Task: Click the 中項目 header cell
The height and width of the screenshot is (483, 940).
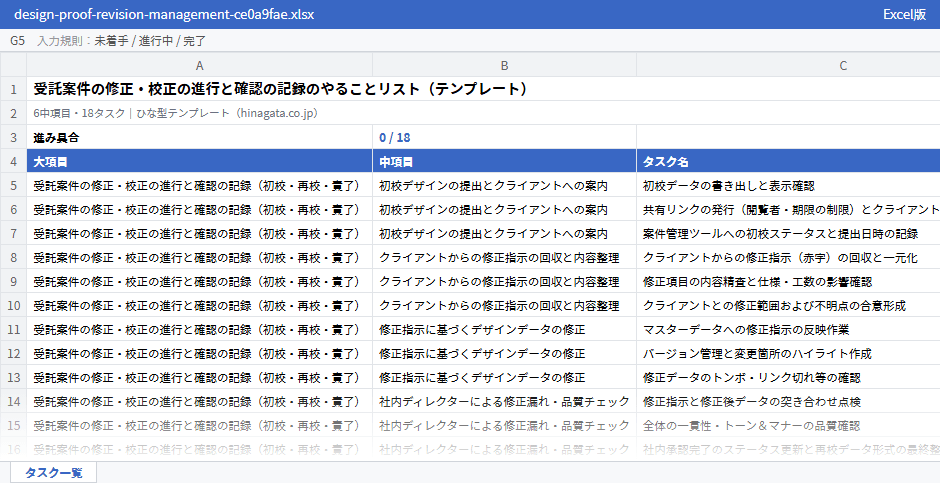Action: (x=504, y=162)
